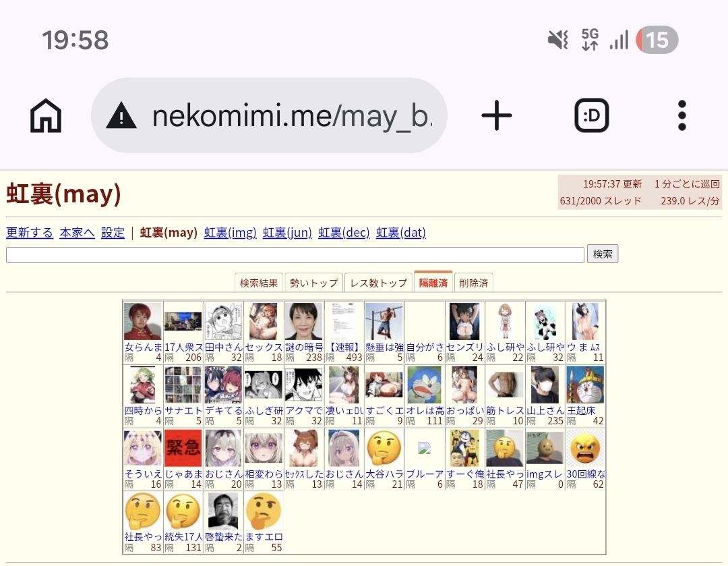This screenshot has height=566, width=728.
Task: Open the 削除済 tab
Action: pyautogui.click(x=474, y=283)
